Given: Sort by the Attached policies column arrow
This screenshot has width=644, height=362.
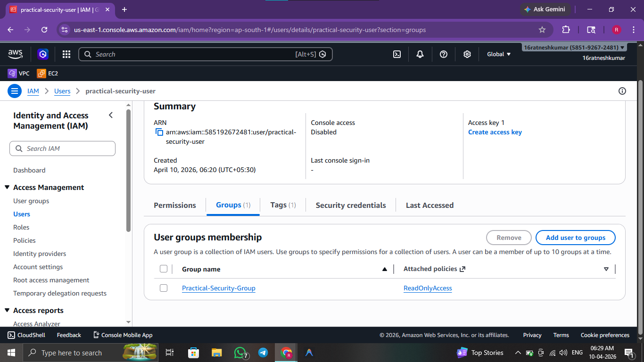Looking at the screenshot, I should pyautogui.click(x=606, y=269).
